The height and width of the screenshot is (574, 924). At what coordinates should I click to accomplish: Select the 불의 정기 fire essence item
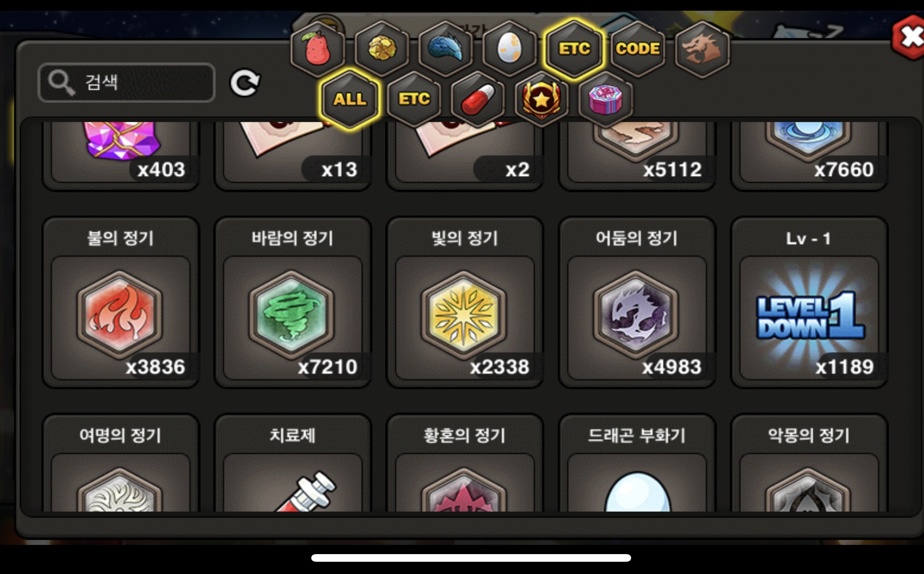coord(121,303)
